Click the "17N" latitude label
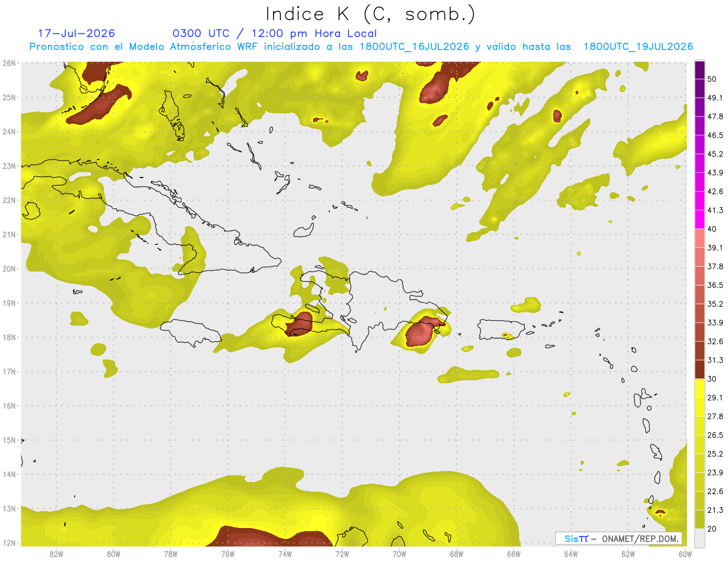728x562 pixels. pos(8,372)
